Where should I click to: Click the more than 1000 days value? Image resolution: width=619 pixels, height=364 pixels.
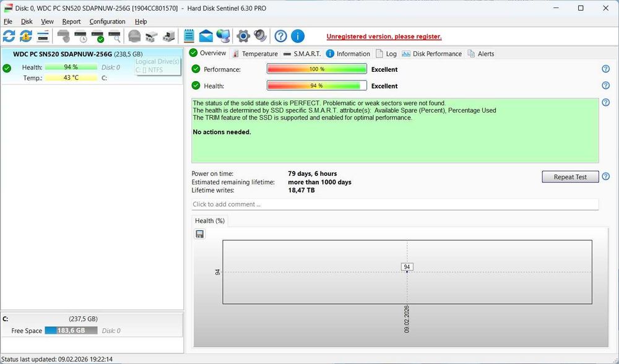319,182
